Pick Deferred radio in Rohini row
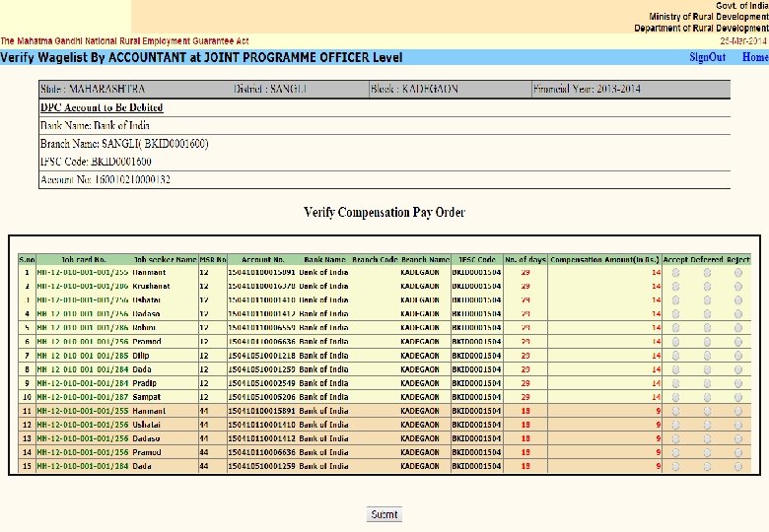The width and height of the screenshot is (769, 532). [707, 328]
